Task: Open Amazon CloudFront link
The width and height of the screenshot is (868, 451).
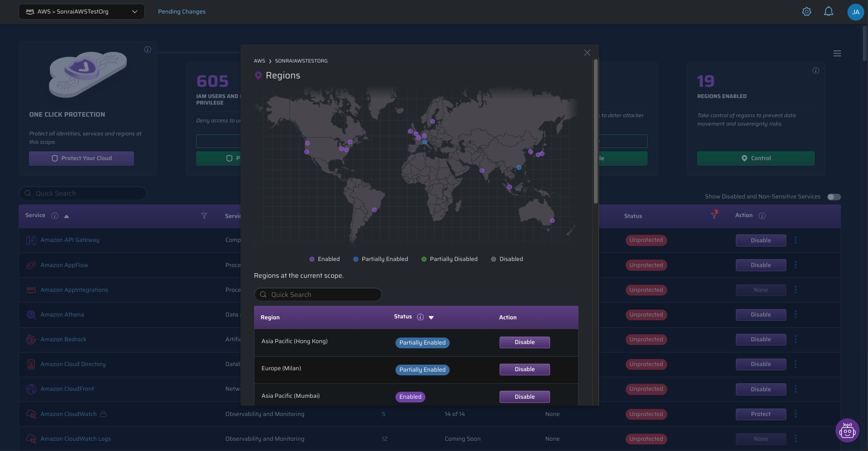Action: tap(67, 389)
